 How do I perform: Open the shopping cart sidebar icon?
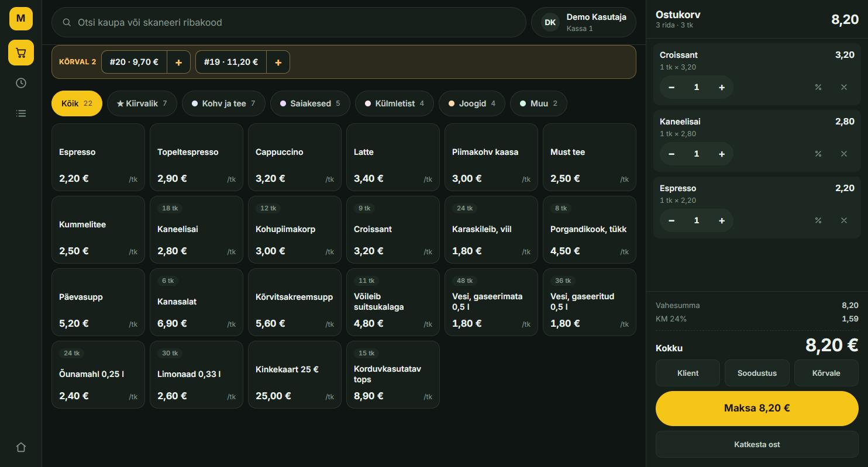(x=21, y=53)
